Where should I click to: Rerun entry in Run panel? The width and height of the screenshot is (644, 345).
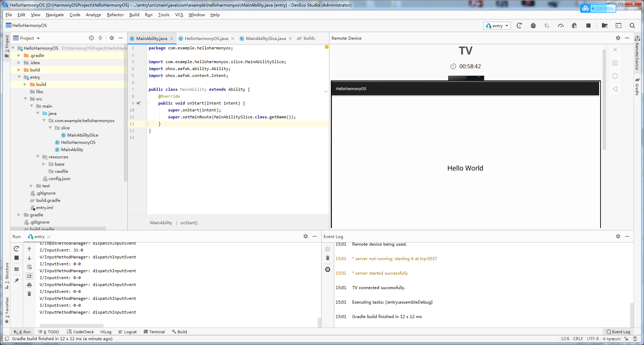click(x=16, y=249)
